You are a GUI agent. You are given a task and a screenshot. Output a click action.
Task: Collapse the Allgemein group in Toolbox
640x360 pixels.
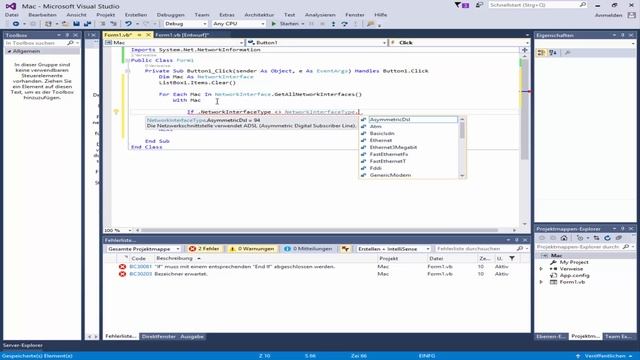pyautogui.click(x=9, y=51)
